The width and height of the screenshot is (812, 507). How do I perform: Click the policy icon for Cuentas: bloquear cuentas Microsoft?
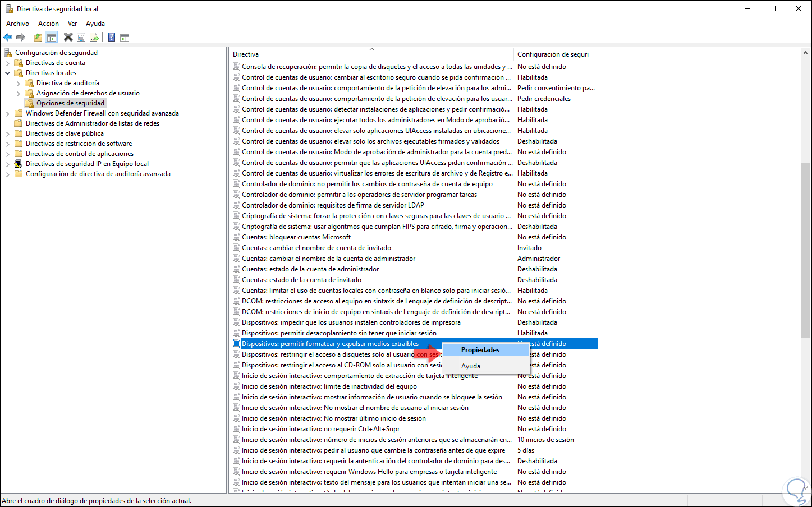237,237
